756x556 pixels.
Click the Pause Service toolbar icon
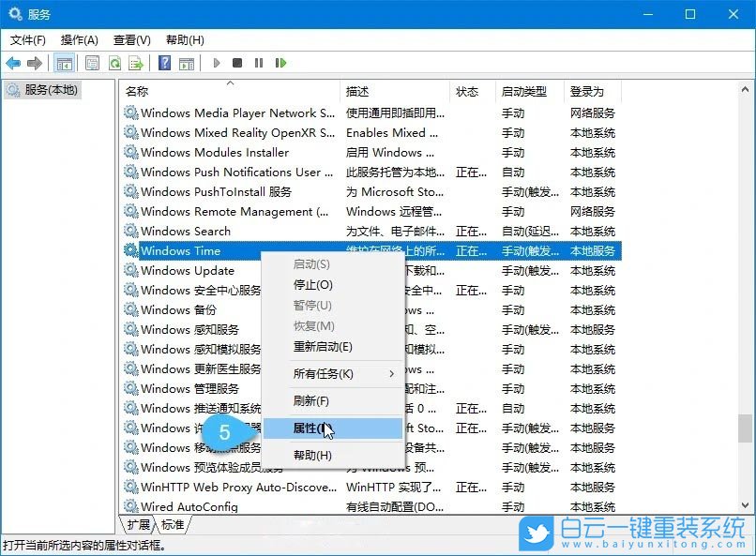click(259, 63)
